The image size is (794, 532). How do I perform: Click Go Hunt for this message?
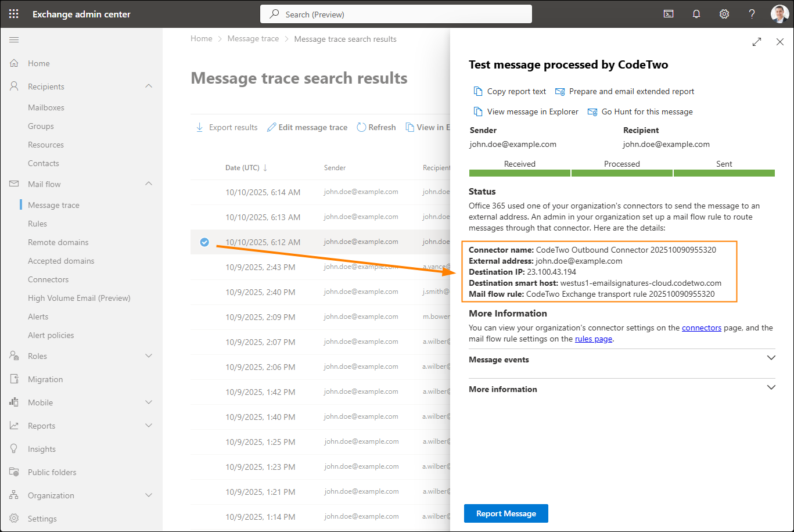click(640, 112)
